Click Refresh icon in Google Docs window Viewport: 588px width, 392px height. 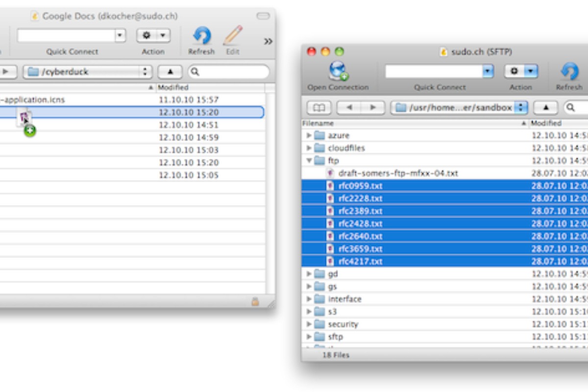coord(201,36)
